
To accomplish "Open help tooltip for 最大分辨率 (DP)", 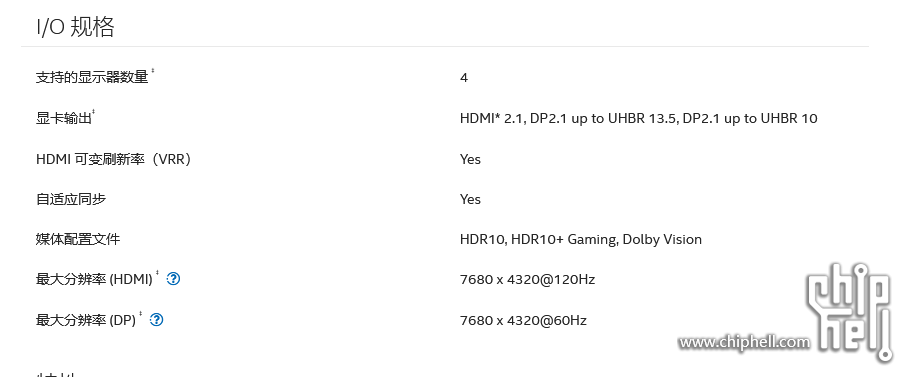I will 157,320.
